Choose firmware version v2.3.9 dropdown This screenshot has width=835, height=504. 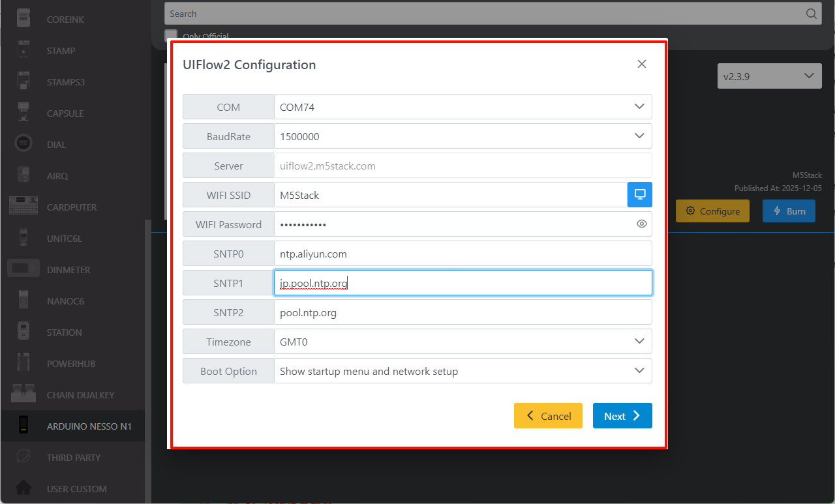point(768,76)
